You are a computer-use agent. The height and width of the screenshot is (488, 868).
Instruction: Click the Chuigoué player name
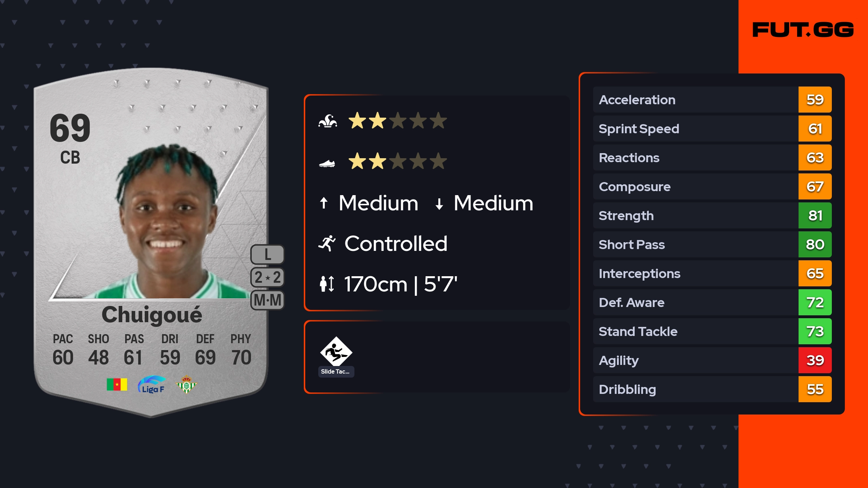tap(152, 314)
